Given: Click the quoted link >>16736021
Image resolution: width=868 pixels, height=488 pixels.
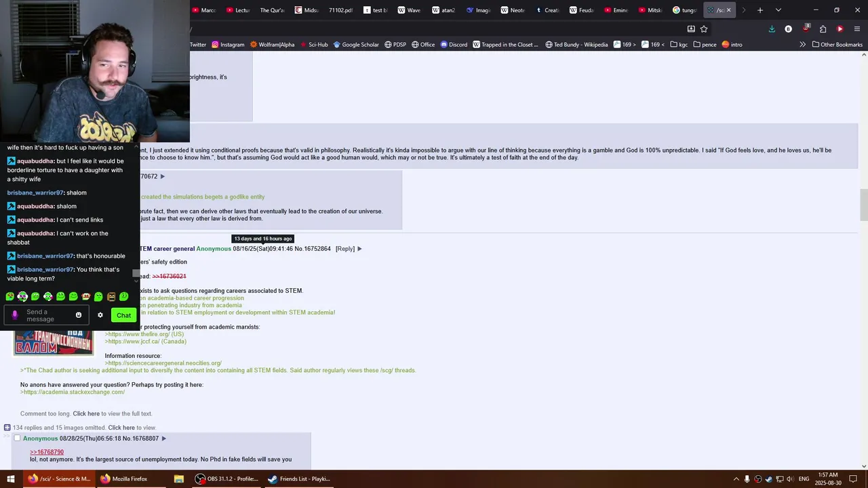Looking at the screenshot, I should point(169,277).
